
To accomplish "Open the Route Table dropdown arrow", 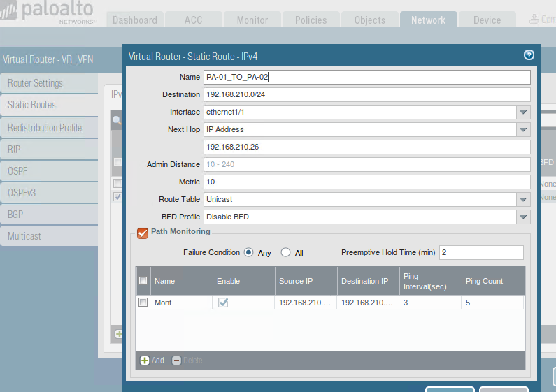I will [523, 199].
